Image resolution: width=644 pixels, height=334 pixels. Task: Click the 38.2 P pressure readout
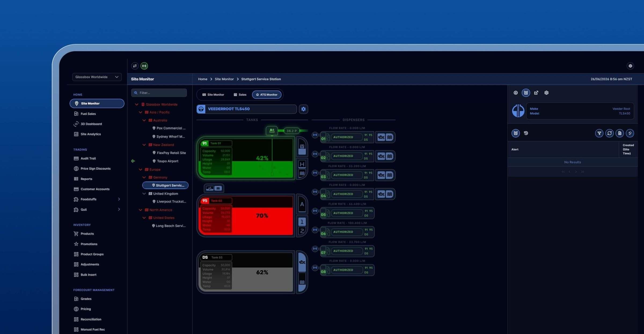292,131
